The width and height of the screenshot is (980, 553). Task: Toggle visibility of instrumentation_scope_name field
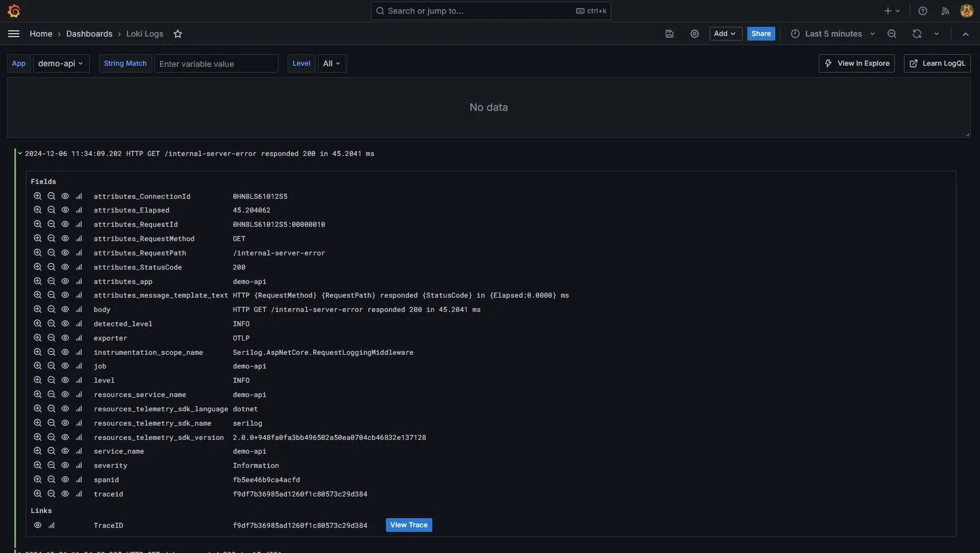(65, 352)
